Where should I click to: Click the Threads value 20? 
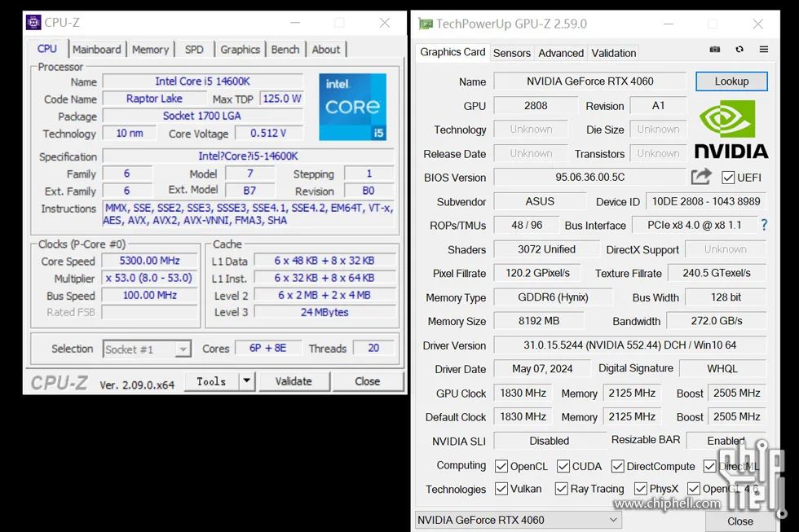pyautogui.click(x=373, y=348)
